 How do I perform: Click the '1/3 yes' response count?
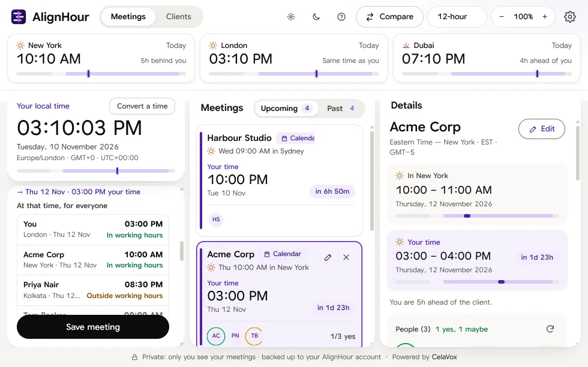click(x=343, y=336)
